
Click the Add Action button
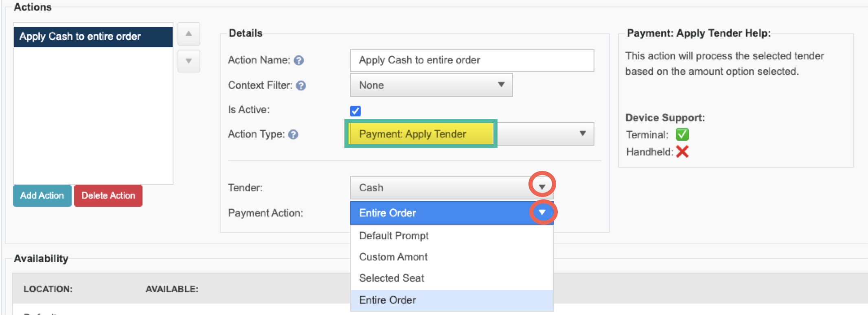[42, 196]
